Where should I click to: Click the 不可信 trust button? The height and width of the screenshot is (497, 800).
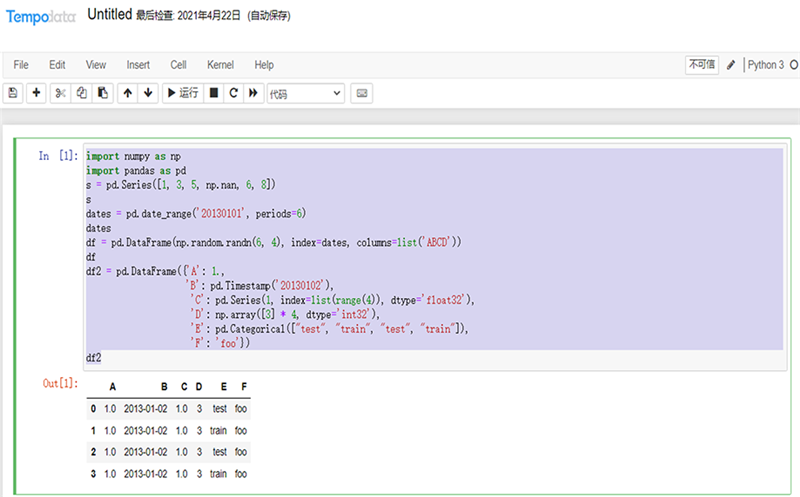[x=701, y=65]
